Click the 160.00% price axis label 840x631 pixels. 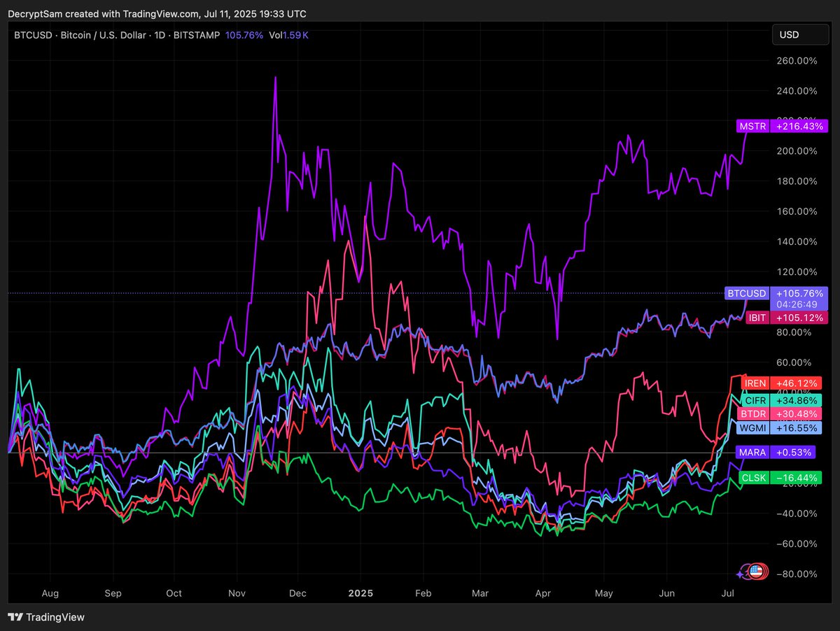coord(797,211)
